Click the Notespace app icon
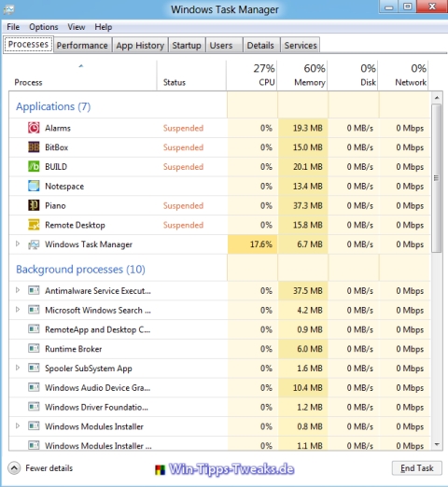448x487 pixels. 34,186
